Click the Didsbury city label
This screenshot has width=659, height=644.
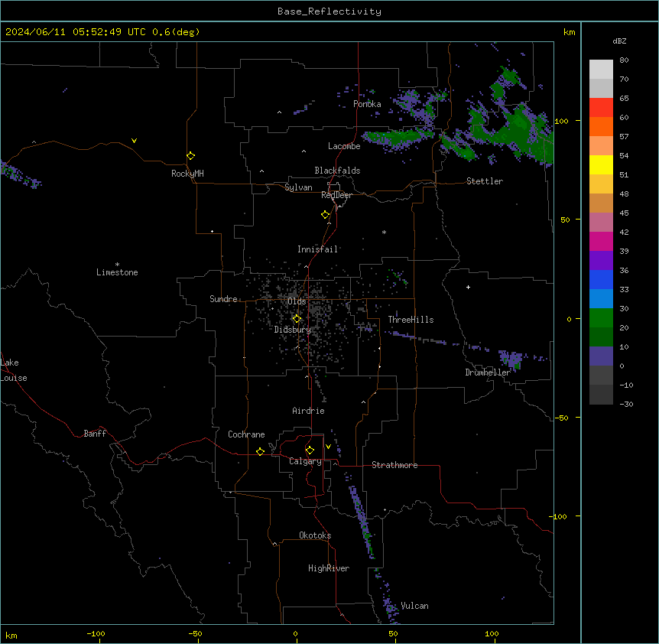click(x=293, y=330)
